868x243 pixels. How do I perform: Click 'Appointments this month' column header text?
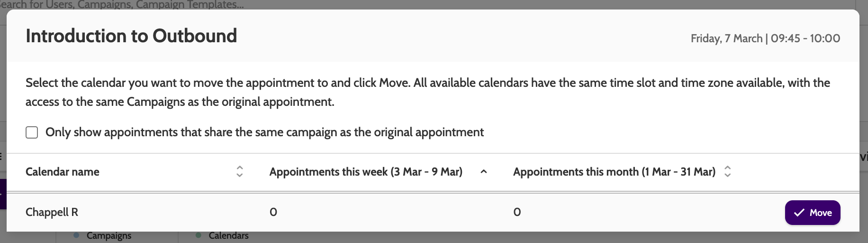pos(614,172)
